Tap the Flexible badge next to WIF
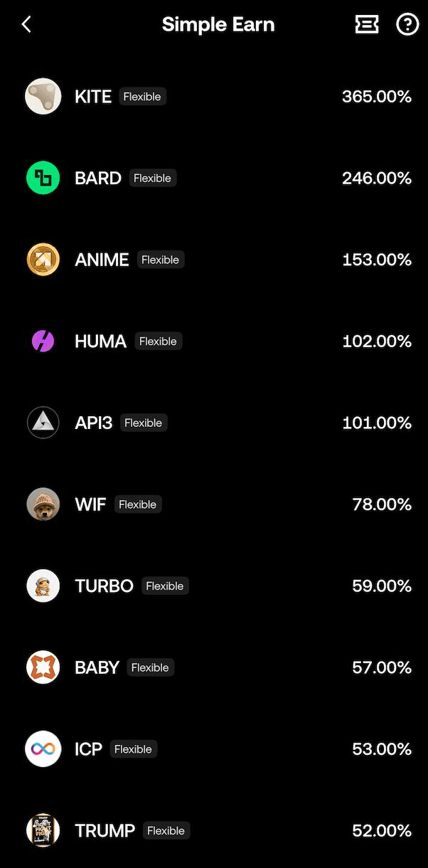The image size is (428, 868). tap(138, 504)
